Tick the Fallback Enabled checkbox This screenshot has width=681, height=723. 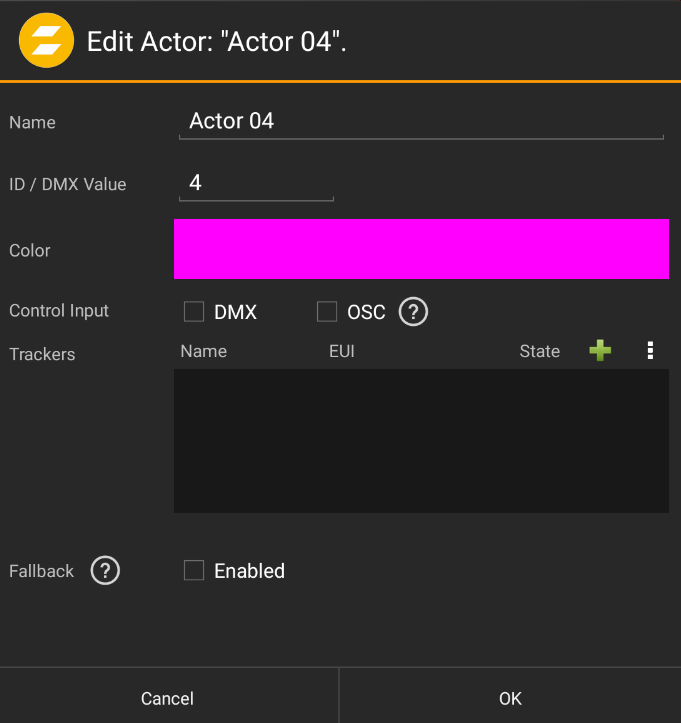194,570
